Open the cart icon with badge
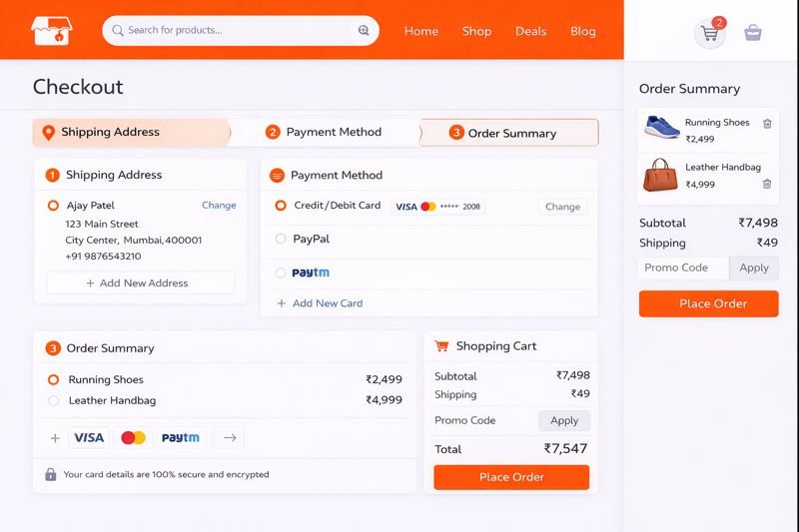Screen dimensions: 799x532 [x=710, y=33]
